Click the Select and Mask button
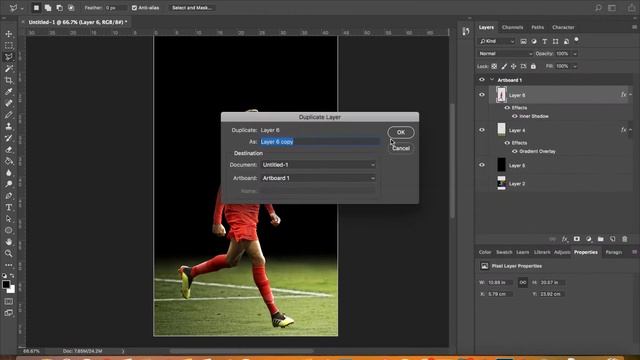 point(192,8)
